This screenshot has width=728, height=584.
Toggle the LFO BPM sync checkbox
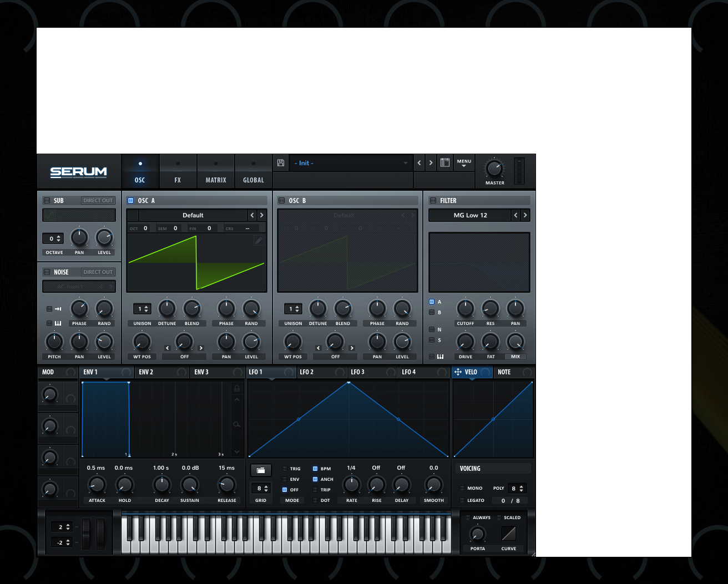[315, 469]
